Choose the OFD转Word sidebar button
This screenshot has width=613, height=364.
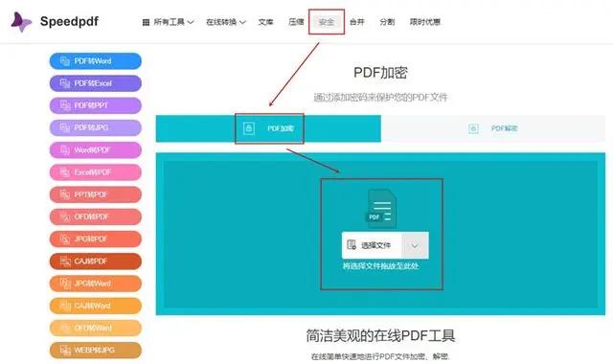point(96,328)
